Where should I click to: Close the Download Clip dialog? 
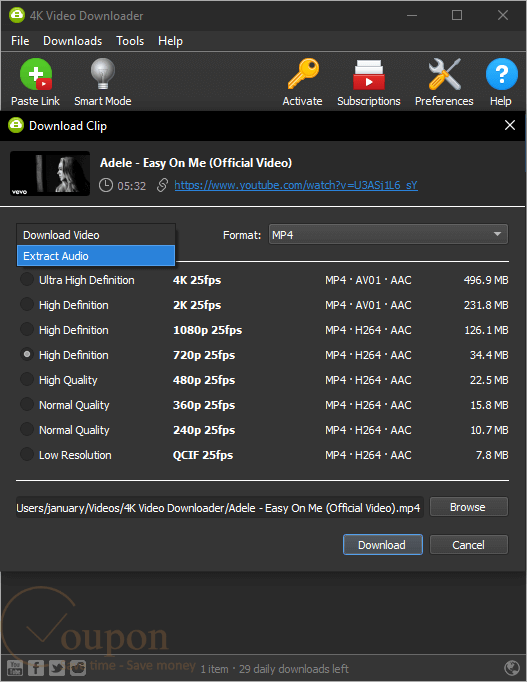510,125
